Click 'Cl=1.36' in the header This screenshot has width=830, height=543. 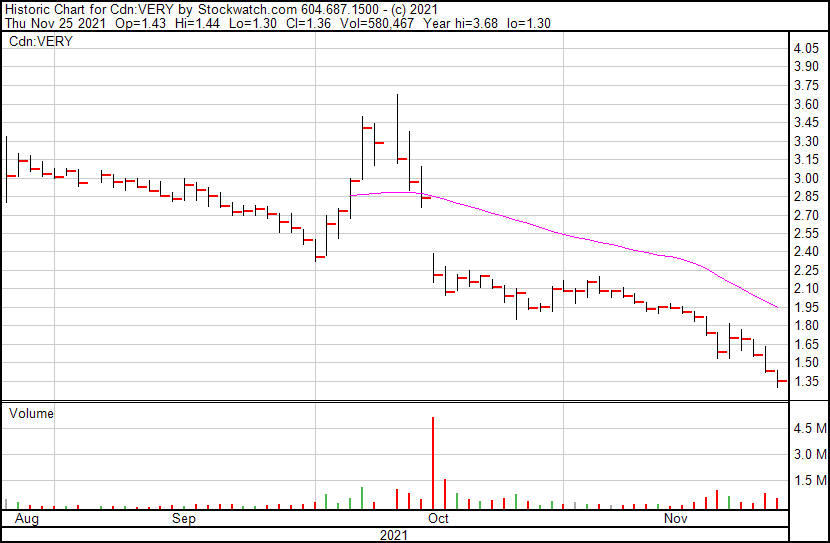tap(309, 23)
